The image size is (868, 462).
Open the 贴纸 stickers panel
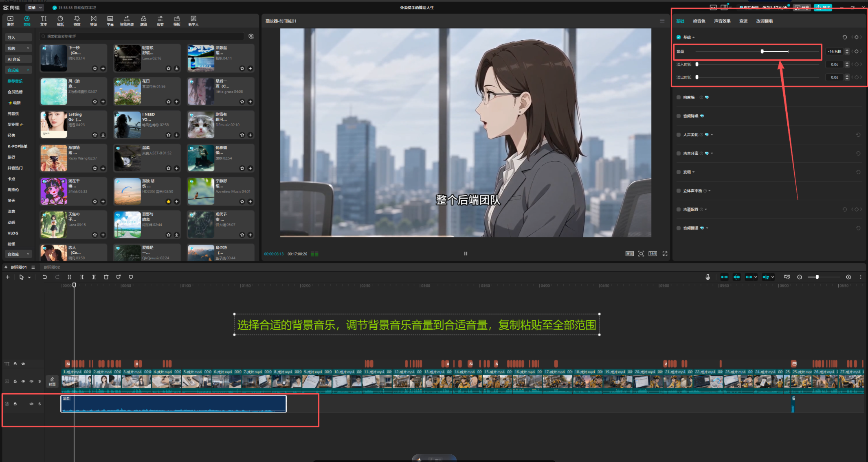point(60,21)
